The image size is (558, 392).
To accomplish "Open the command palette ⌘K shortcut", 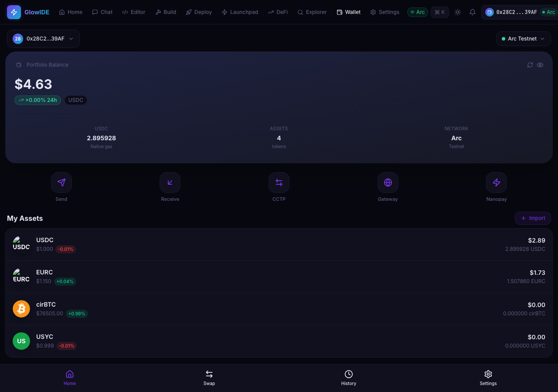I will (440, 12).
